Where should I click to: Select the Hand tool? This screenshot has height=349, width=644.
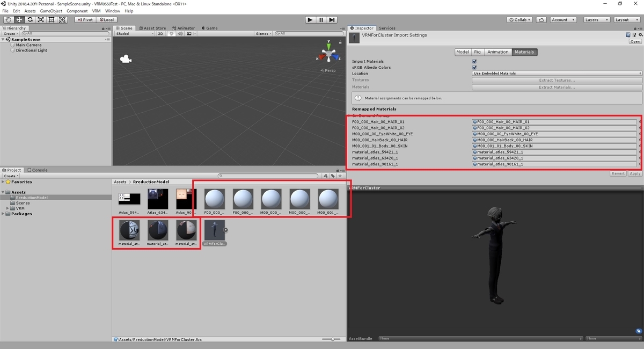pos(9,20)
